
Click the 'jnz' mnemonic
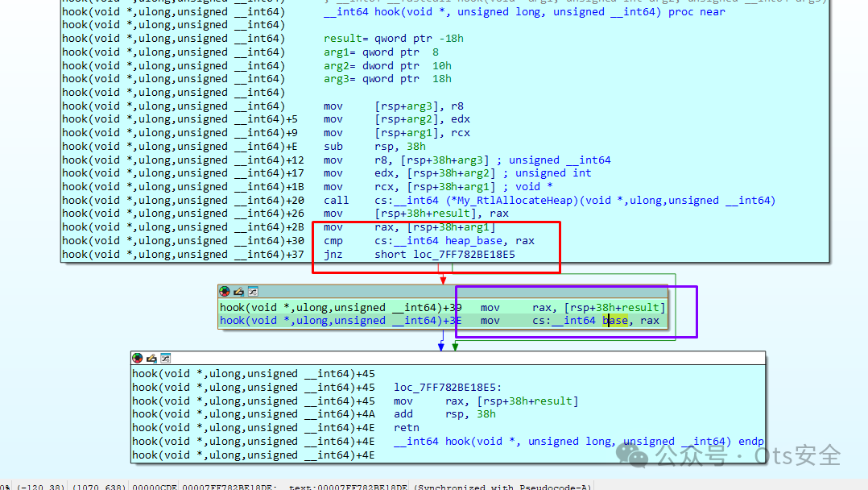tap(333, 255)
